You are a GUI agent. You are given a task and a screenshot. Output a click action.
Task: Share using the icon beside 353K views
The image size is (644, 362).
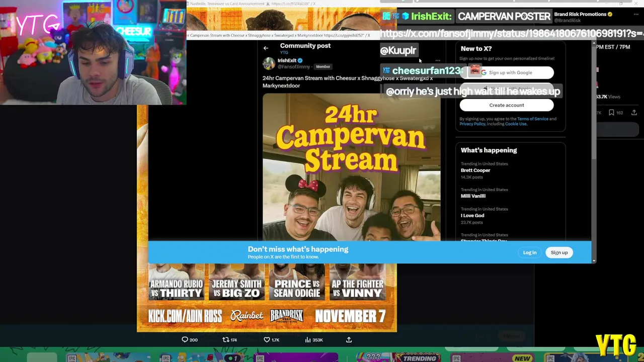point(349,340)
